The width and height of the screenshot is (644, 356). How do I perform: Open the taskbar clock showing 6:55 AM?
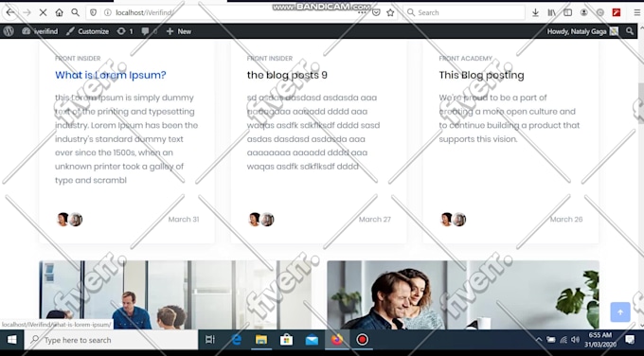pos(600,340)
